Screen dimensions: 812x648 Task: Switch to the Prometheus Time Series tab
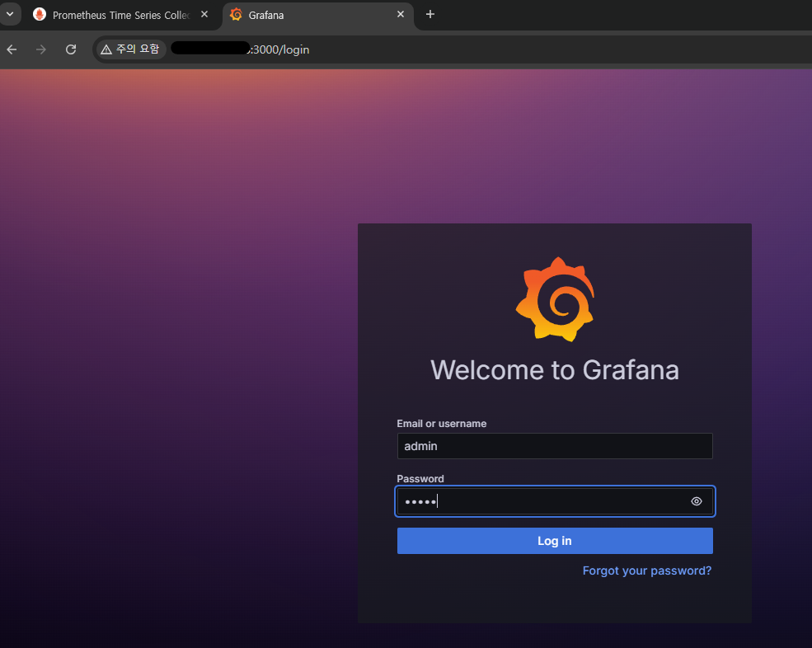pos(121,15)
